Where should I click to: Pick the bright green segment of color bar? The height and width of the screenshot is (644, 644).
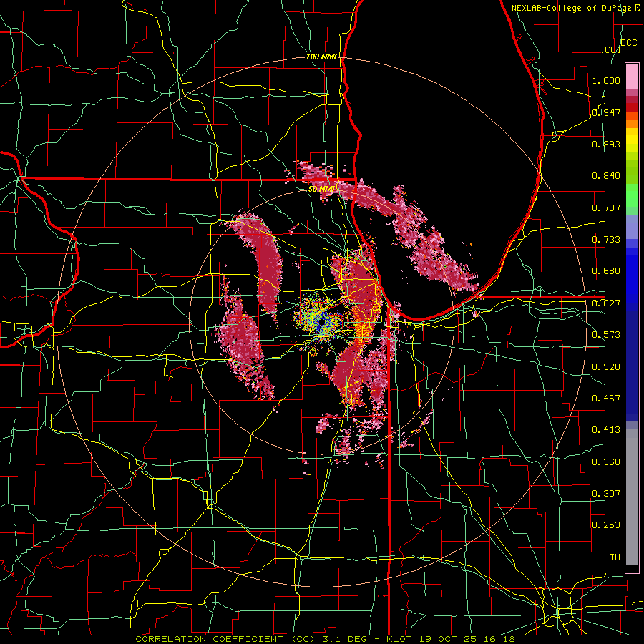pyautogui.click(x=632, y=195)
